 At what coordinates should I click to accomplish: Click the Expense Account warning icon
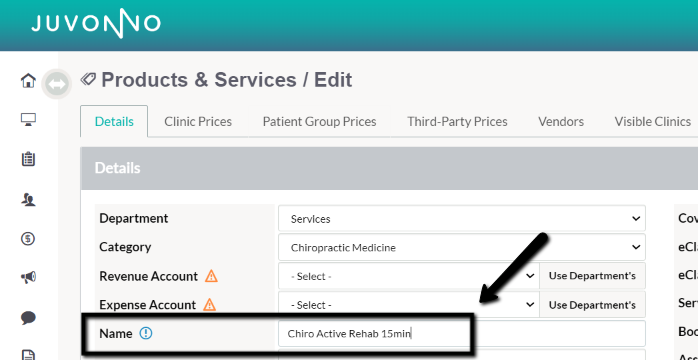click(x=209, y=305)
